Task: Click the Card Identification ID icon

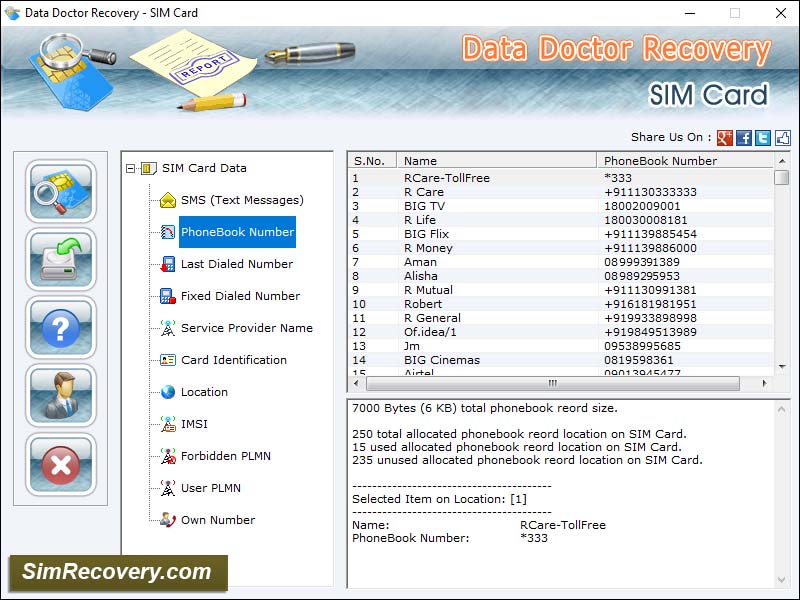Action: click(x=168, y=360)
